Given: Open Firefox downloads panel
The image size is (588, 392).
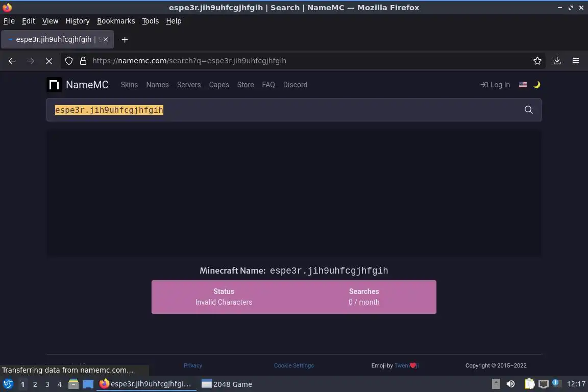Looking at the screenshot, I should (x=557, y=61).
